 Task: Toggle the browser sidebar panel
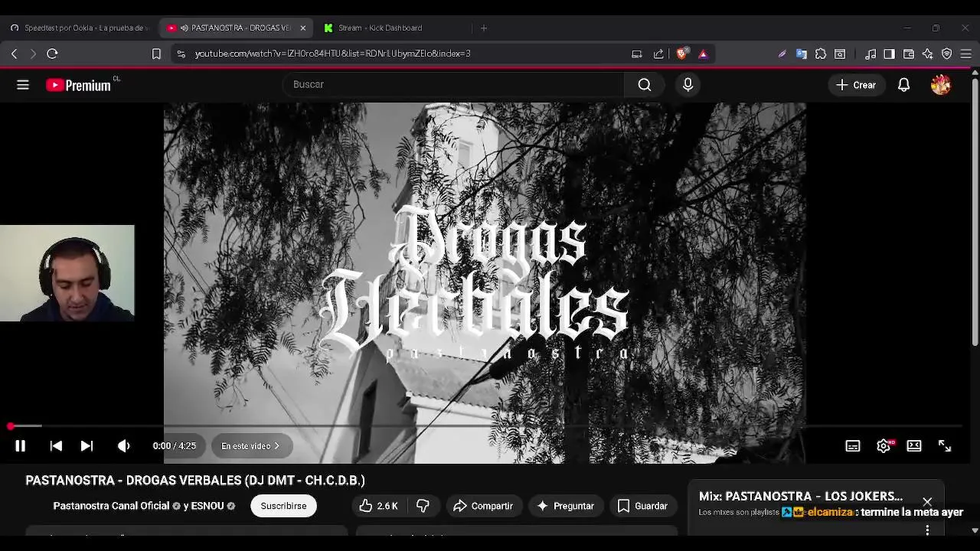889,54
